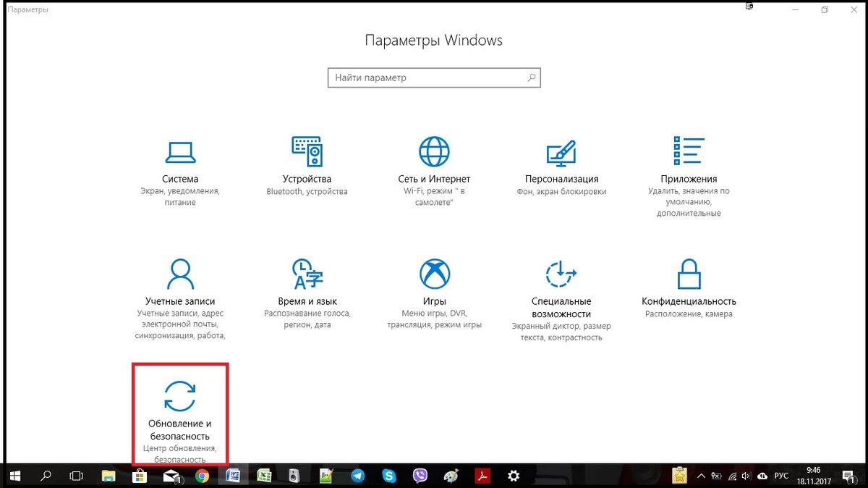Show hidden tray icons chevron
This screenshot has width=868, height=488.
tap(700, 476)
